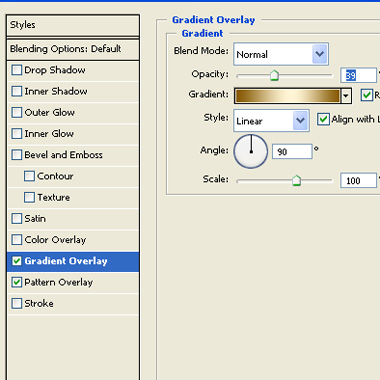
Task: Check the Texture checkbox
Action: tap(29, 197)
